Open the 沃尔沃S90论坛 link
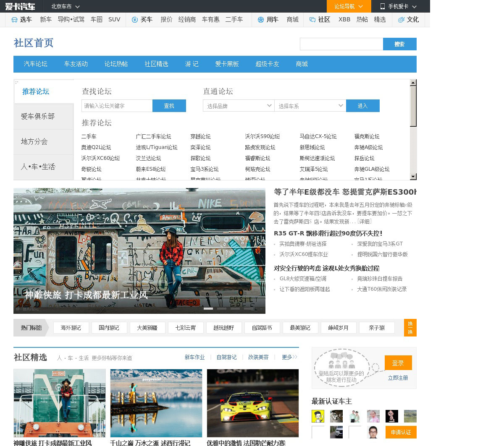This screenshot has width=504, height=446. click(262, 136)
